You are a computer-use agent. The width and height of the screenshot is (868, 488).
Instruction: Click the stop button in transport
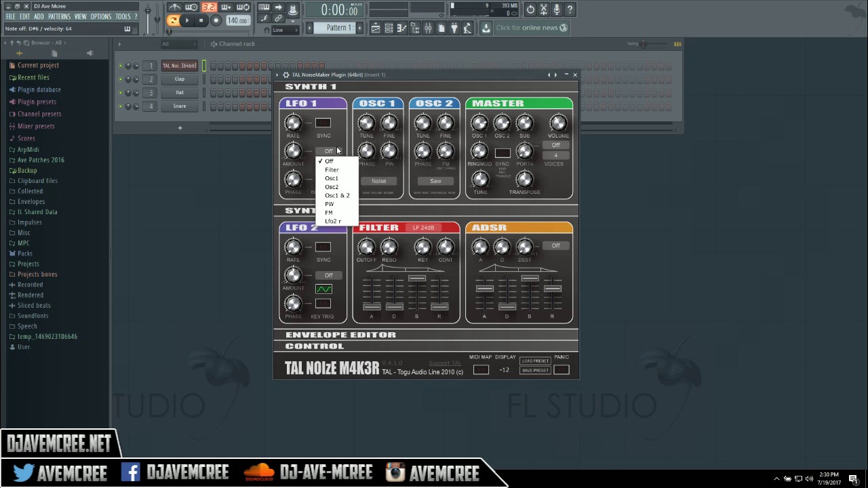pyautogui.click(x=201, y=20)
